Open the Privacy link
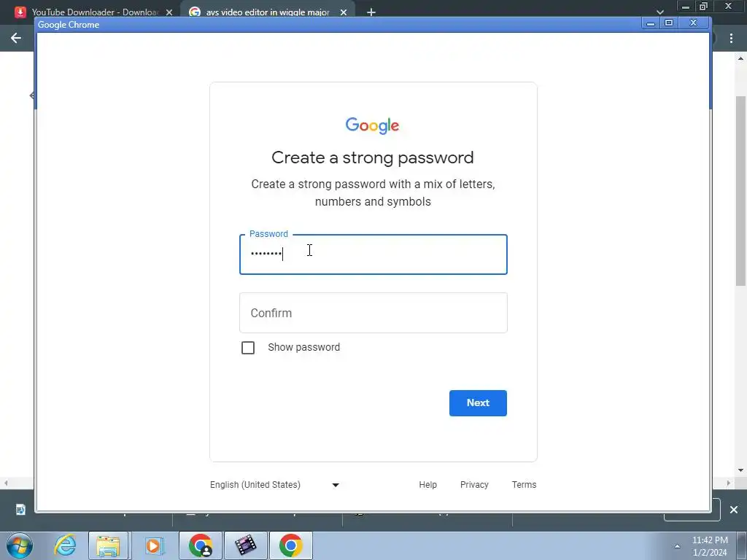 tap(474, 485)
